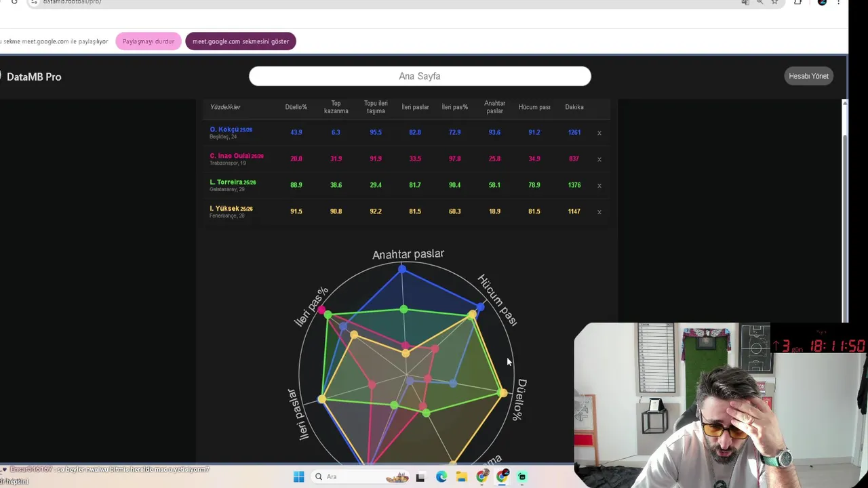Click Torreira's Dakika value 1376
The image size is (868, 488).
574,185
